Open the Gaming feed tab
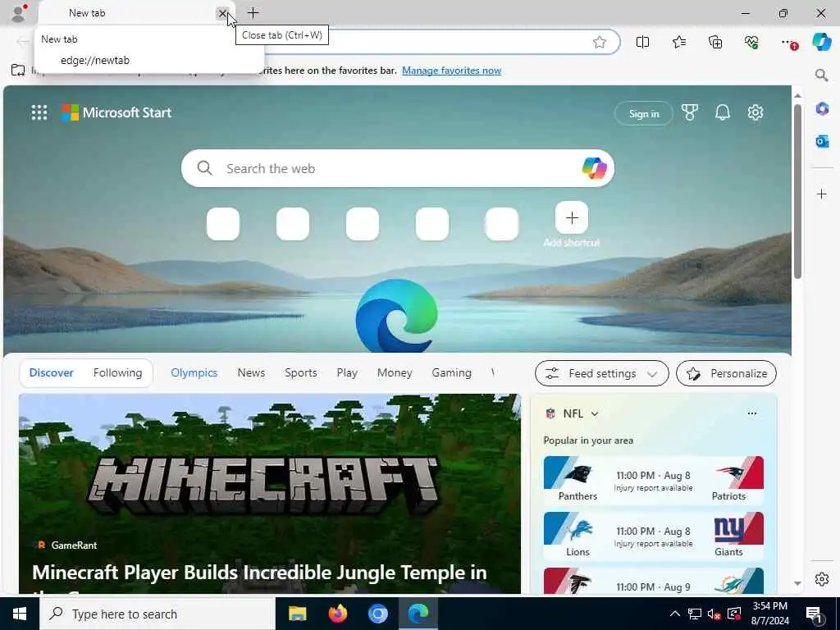This screenshot has width=840, height=630. coord(452,373)
